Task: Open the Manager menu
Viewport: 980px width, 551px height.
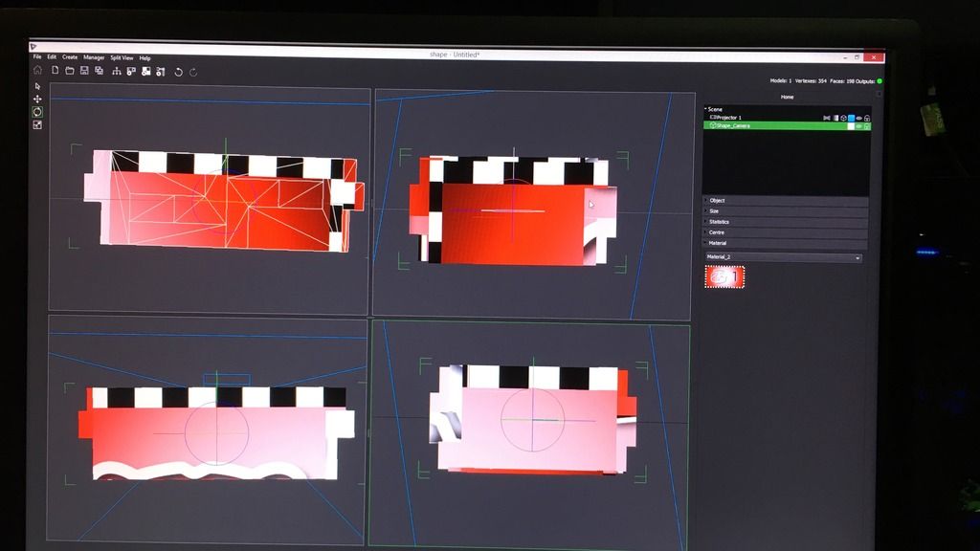Action: click(95, 57)
